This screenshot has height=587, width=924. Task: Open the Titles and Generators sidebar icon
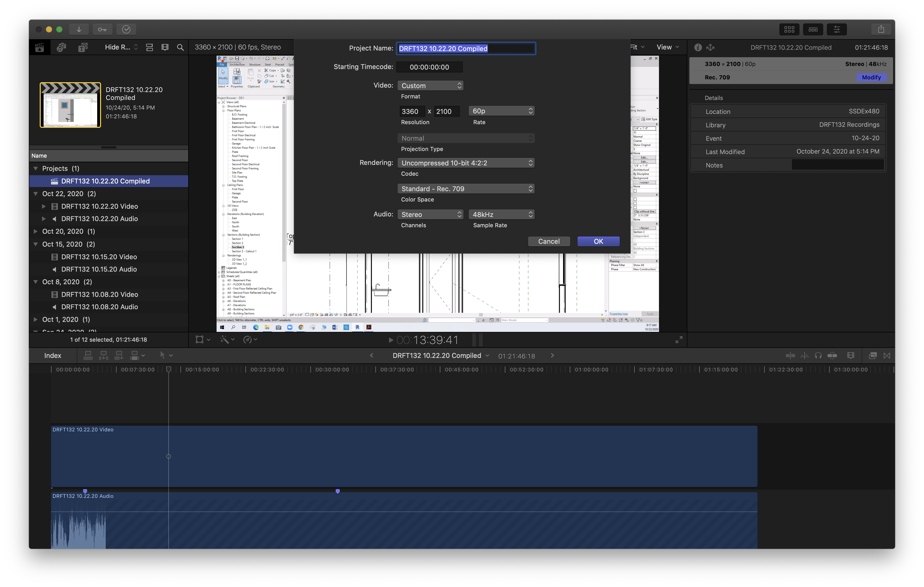point(83,47)
